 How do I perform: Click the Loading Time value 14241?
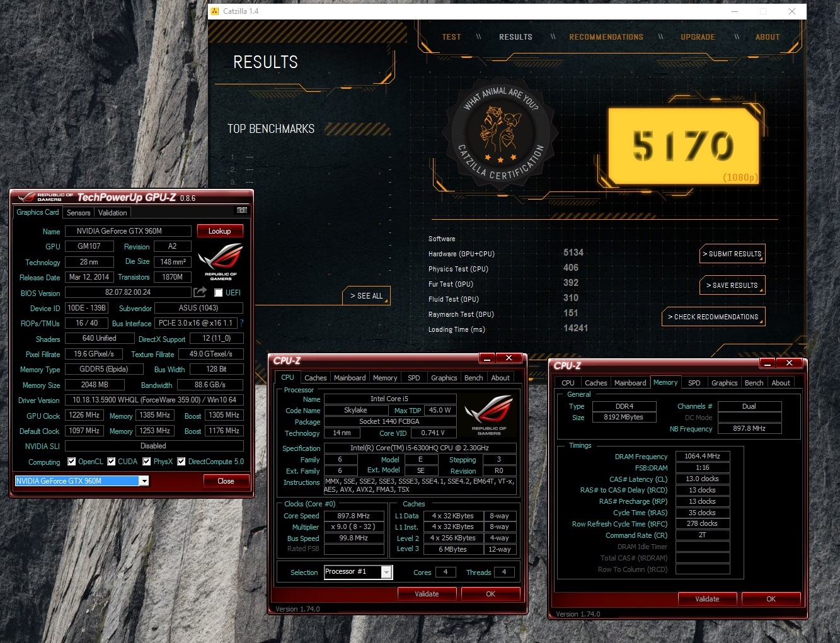coord(575,328)
